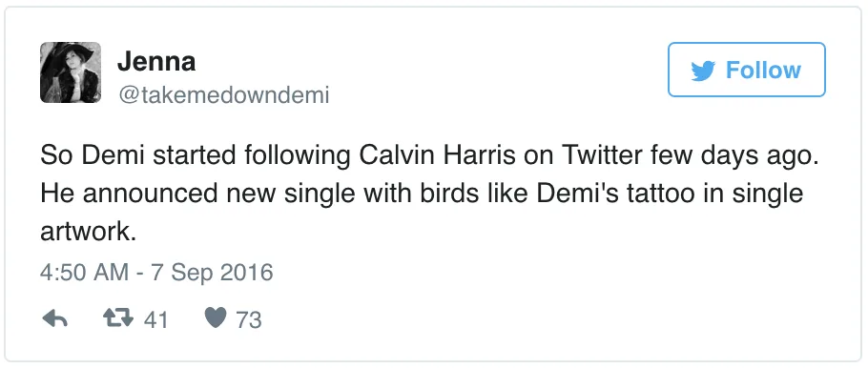View the 73 likes count
This screenshot has width=868, height=368.
(249, 320)
